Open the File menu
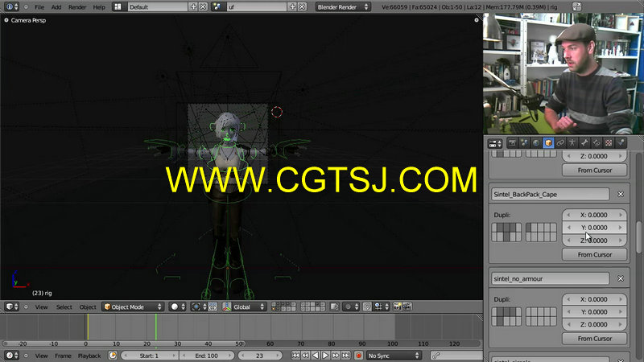 click(39, 7)
